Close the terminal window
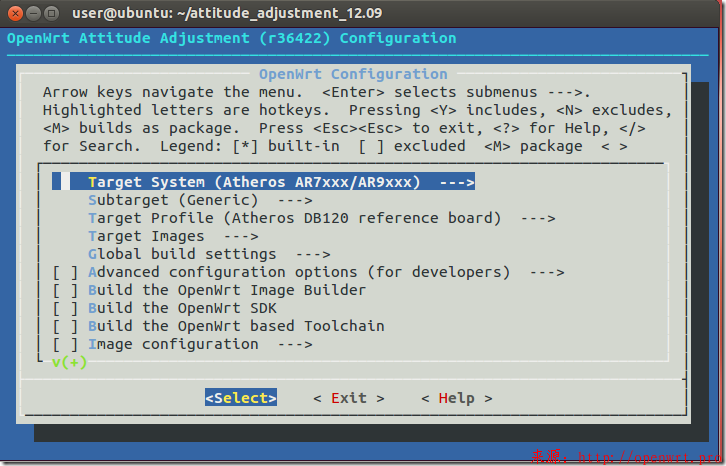 tap(15, 13)
